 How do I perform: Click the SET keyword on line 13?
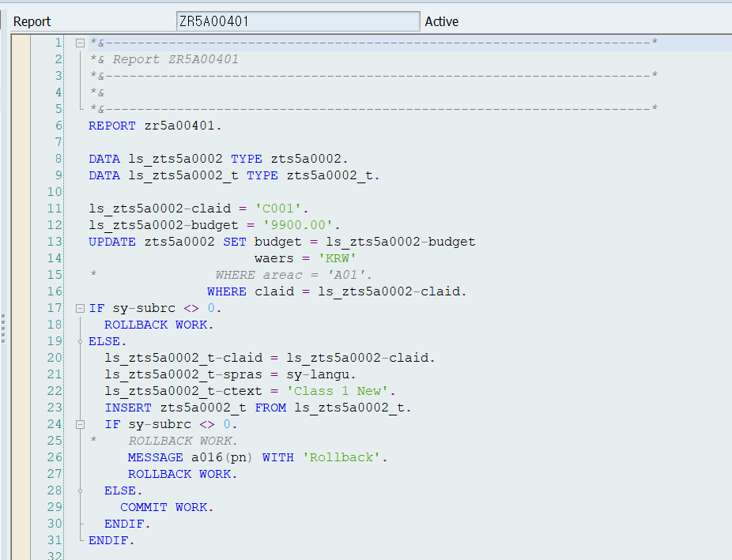[x=234, y=242]
